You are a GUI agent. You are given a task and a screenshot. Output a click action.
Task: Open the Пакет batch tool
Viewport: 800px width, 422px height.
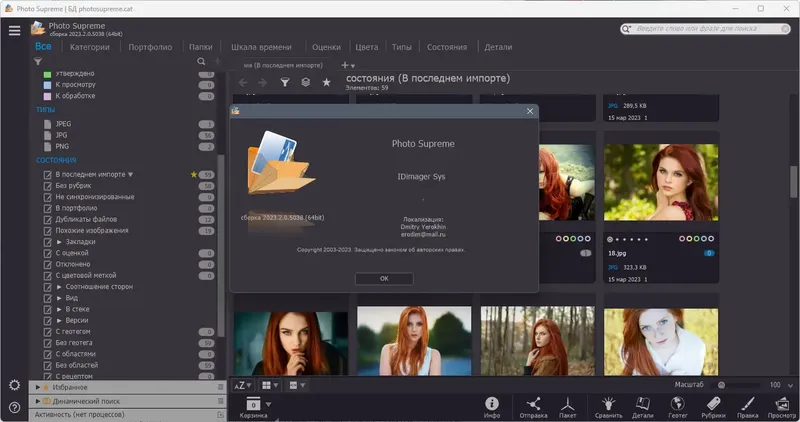tap(567, 407)
